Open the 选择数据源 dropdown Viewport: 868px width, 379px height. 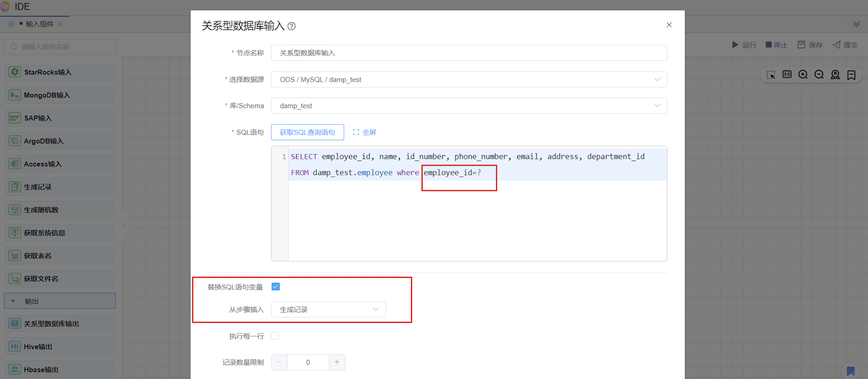(x=468, y=79)
